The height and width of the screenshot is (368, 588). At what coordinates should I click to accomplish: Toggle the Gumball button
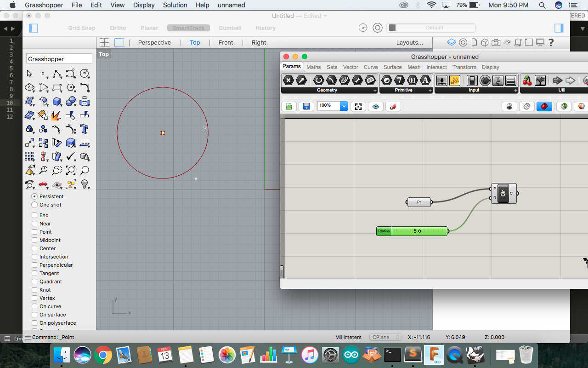[230, 28]
